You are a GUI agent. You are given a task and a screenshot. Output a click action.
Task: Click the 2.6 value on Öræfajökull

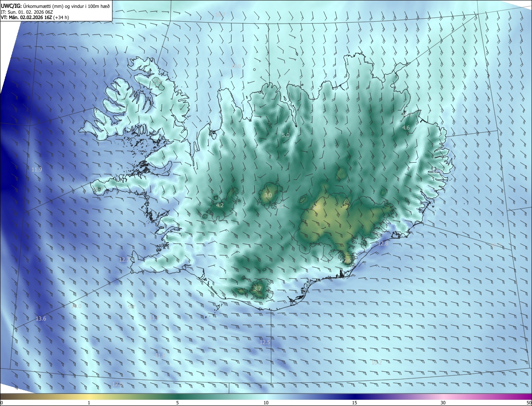348,260
